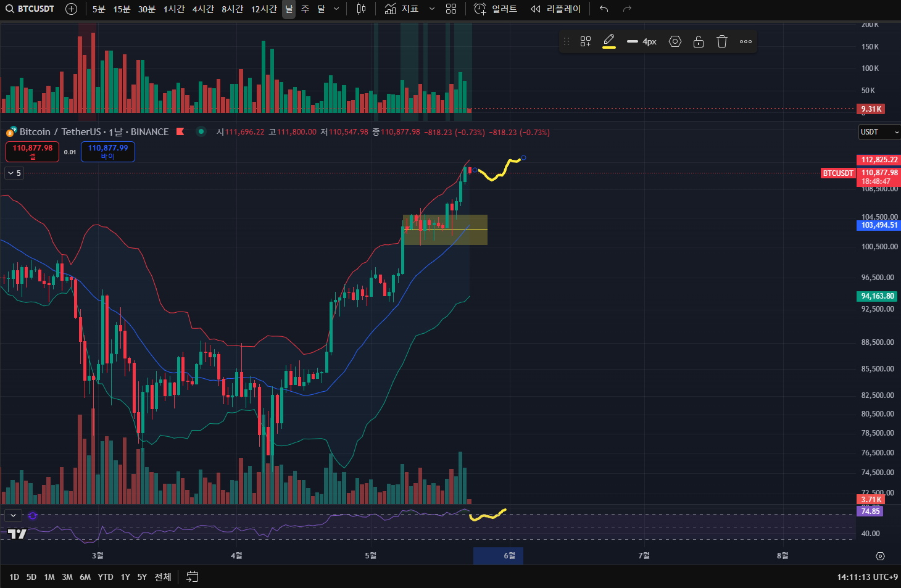This screenshot has height=588, width=901.
Task: Select the 12시간 timeframe
Action: [264, 9]
